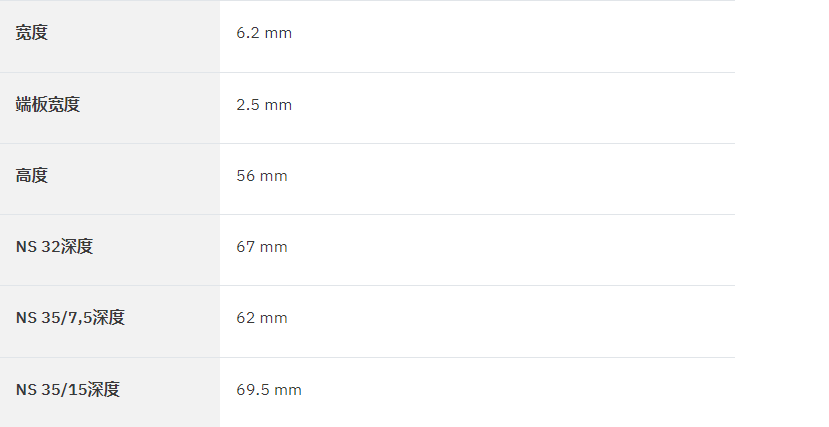Viewport: 829px width, 427px height.
Task: Select the 69.5 mm depth value
Action: (x=269, y=389)
